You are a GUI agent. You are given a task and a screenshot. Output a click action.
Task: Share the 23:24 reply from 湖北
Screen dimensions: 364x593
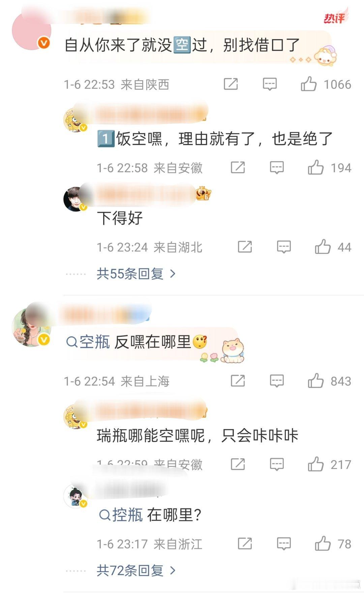tap(245, 247)
